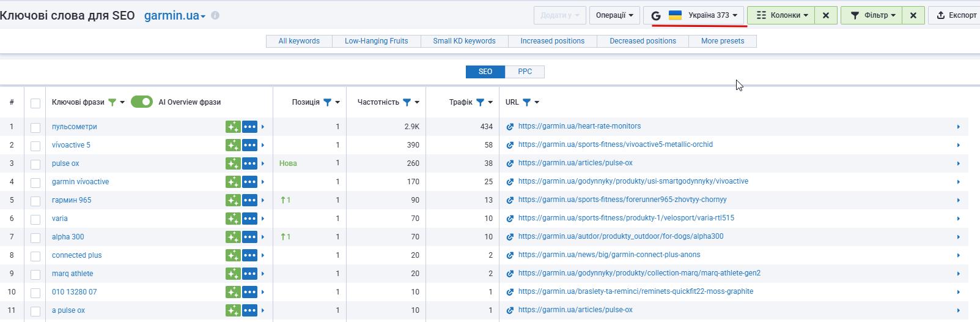Expand the arrow next to пульсометри keyword actions
Image resolution: width=980 pixels, height=322 pixels.
[263, 127]
